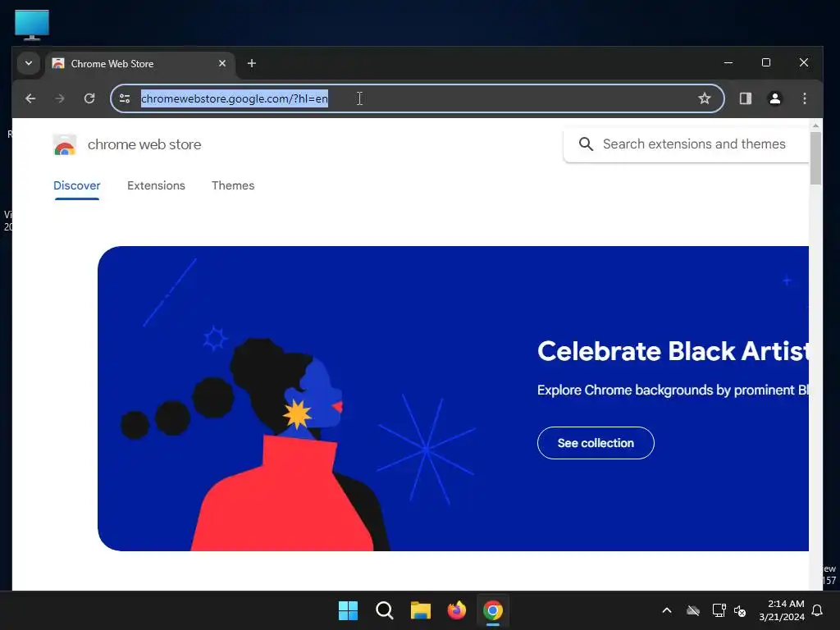Open a new tab with plus button
The height and width of the screenshot is (630, 840).
point(251,63)
